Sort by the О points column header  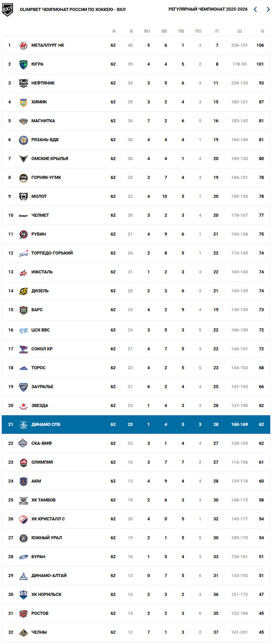[x=262, y=31]
